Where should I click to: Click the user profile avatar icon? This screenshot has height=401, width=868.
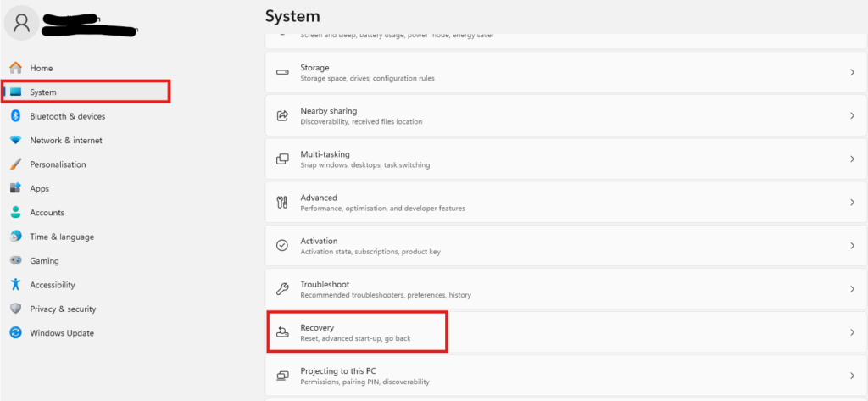21,23
